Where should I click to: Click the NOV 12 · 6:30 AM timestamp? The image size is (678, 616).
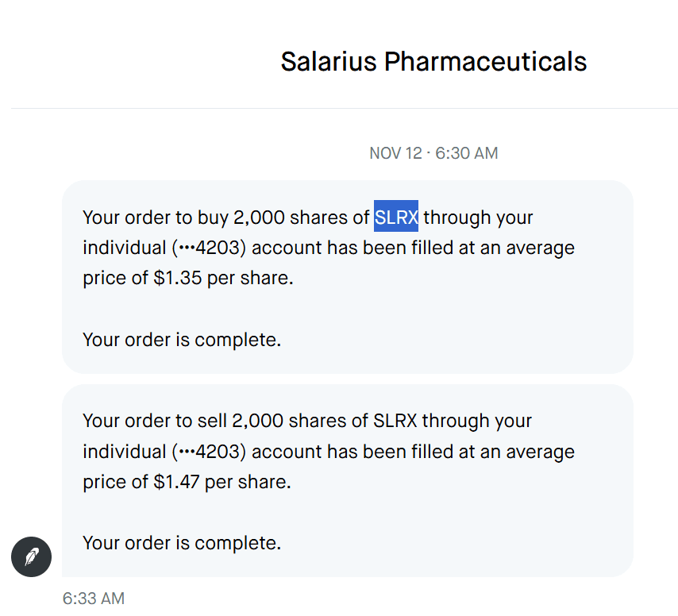(433, 153)
